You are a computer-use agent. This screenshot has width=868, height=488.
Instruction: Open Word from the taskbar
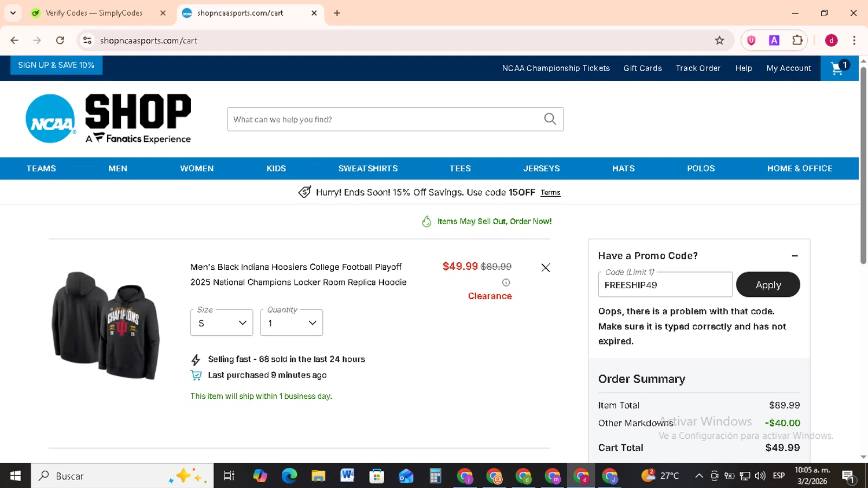[347, 476]
